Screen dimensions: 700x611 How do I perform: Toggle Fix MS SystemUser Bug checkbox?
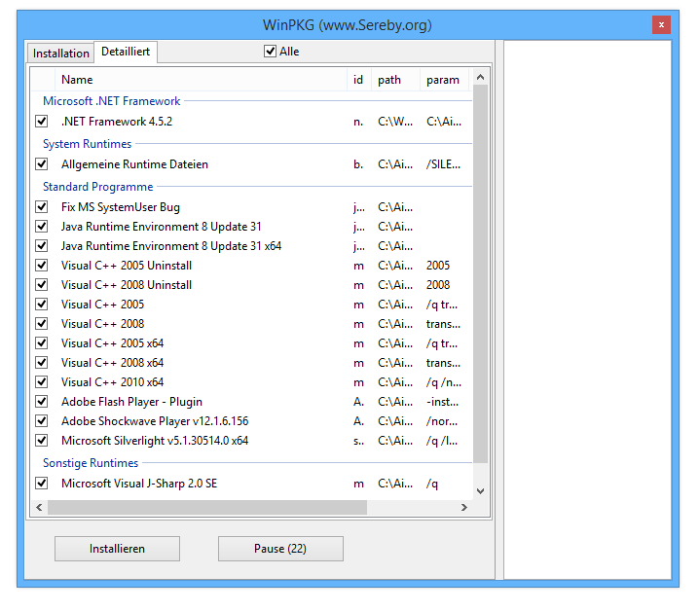[42, 207]
